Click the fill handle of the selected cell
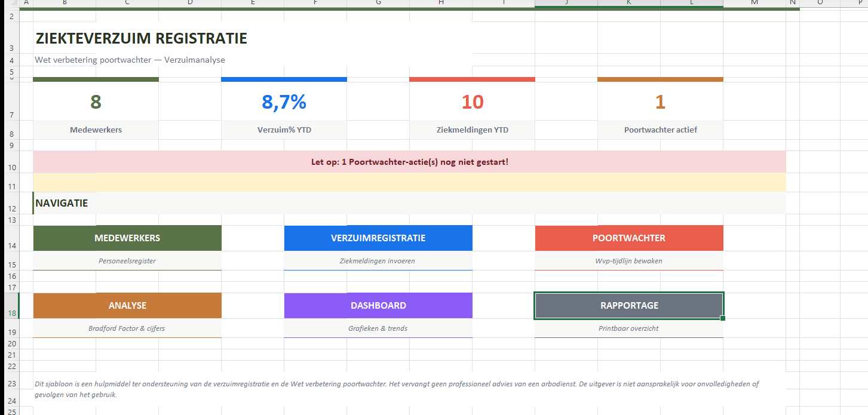This screenshot has height=415, width=868. click(723, 318)
